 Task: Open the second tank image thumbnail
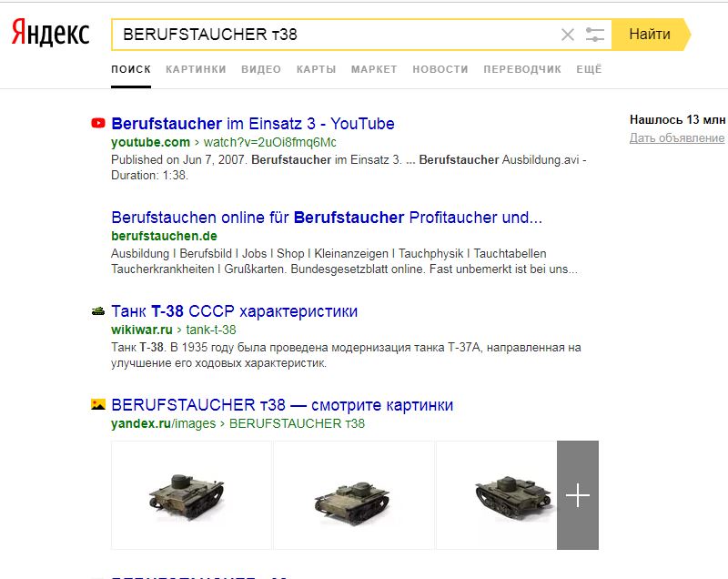point(354,495)
